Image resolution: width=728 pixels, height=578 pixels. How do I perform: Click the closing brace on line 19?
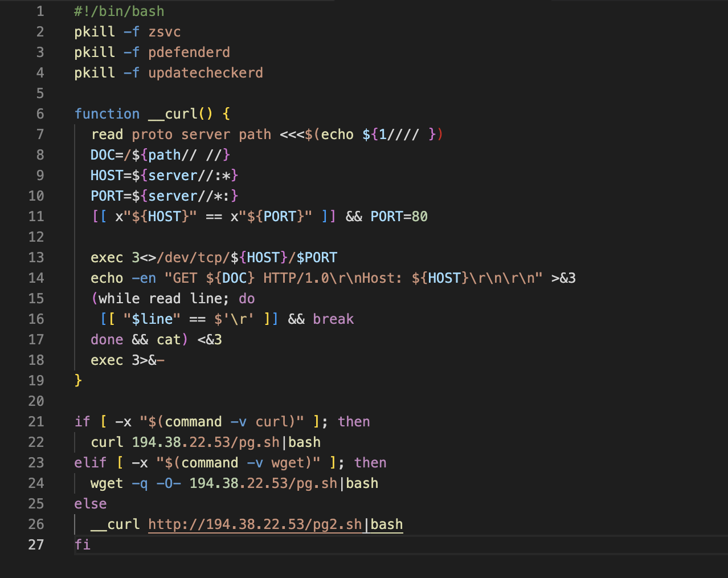pyautogui.click(x=78, y=381)
